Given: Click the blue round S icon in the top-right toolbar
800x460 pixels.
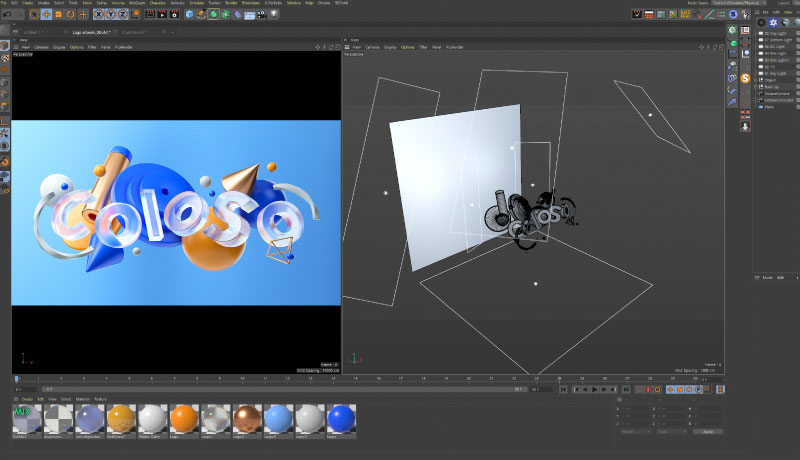Looking at the screenshot, I should click(x=733, y=14).
